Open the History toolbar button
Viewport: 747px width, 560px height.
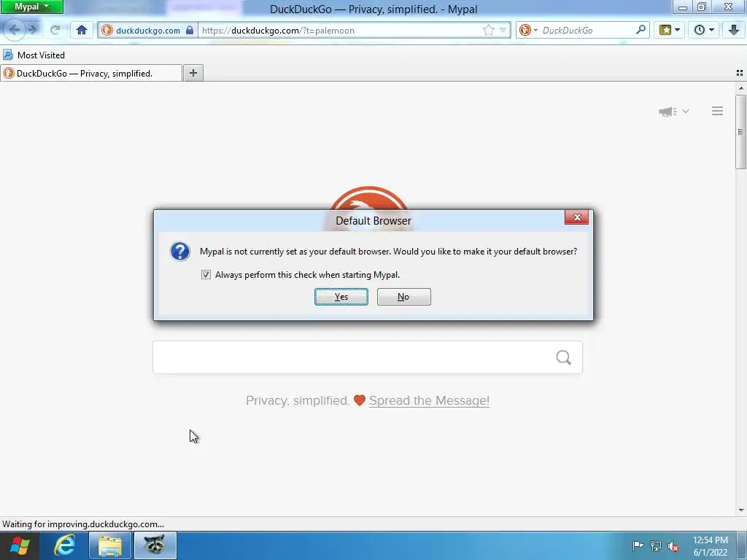point(704,30)
